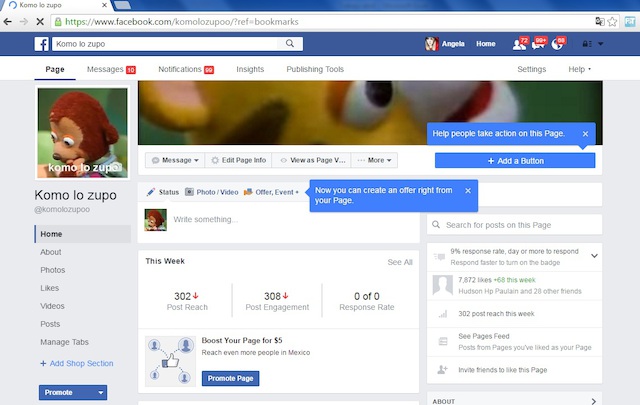Click the browser extension icon beside the star
The width and height of the screenshot is (640, 405).
(x=630, y=21)
